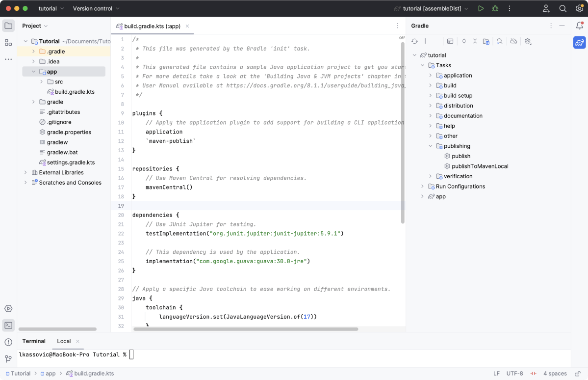This screenshot has height=380, width=588.
Task: Open Gradle build tool settings
Action: [x=528, y=41]
